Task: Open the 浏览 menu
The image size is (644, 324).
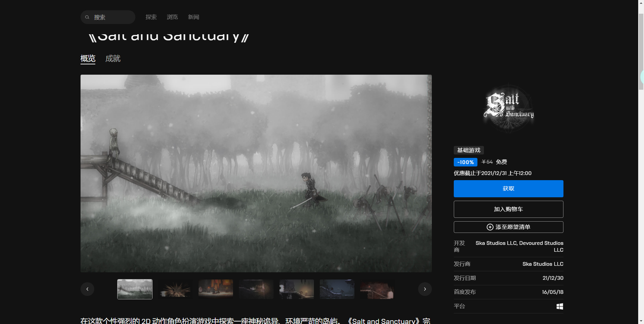Action: (172, 17)
